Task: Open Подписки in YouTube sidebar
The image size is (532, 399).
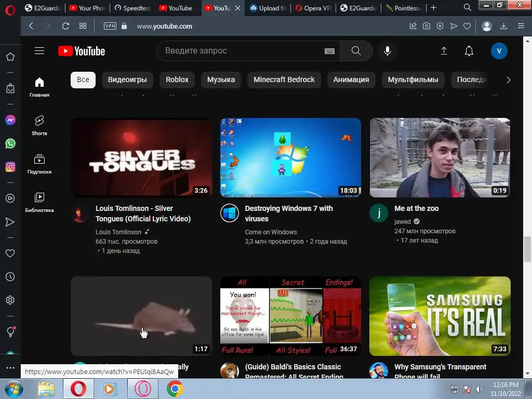Action: [39, 164]
